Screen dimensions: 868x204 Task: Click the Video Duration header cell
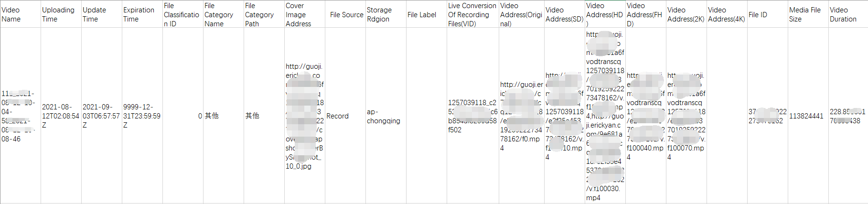point(848,14)
